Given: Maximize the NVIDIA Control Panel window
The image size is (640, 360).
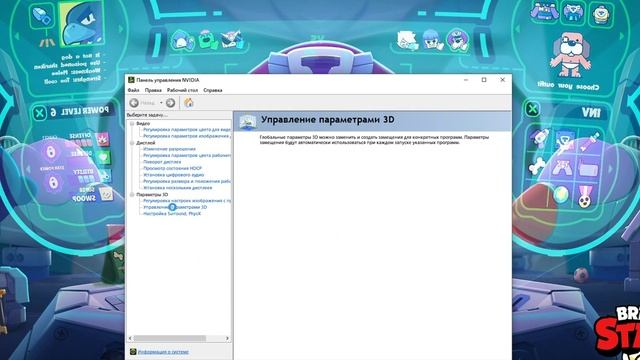Looking at the screenshot, I should pos(484,80).
